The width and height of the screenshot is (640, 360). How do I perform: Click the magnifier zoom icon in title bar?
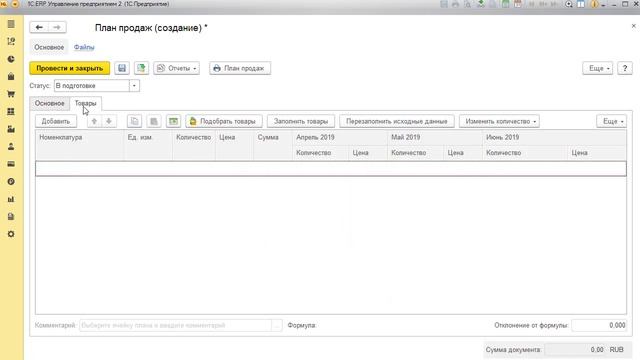[x=569, y=4]
